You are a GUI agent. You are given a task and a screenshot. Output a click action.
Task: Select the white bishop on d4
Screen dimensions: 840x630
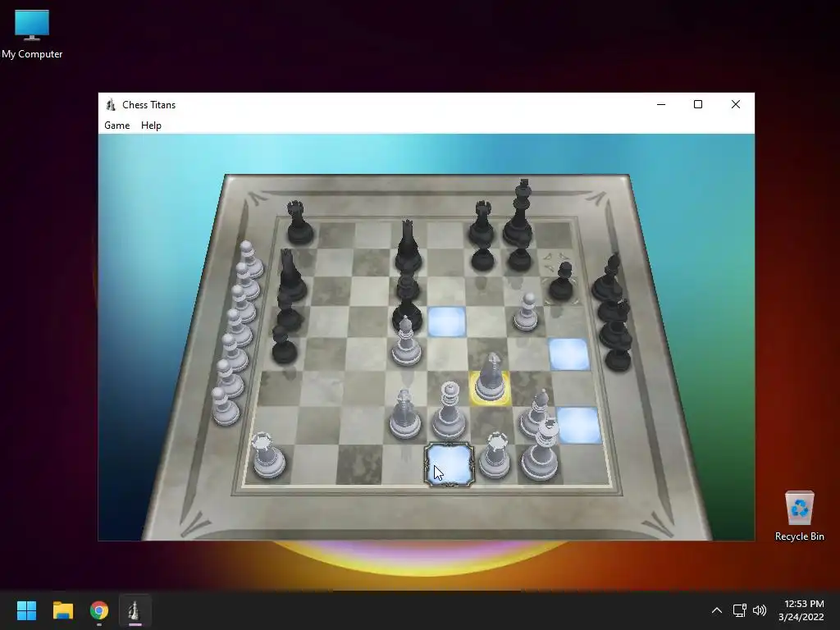point(406,342)
